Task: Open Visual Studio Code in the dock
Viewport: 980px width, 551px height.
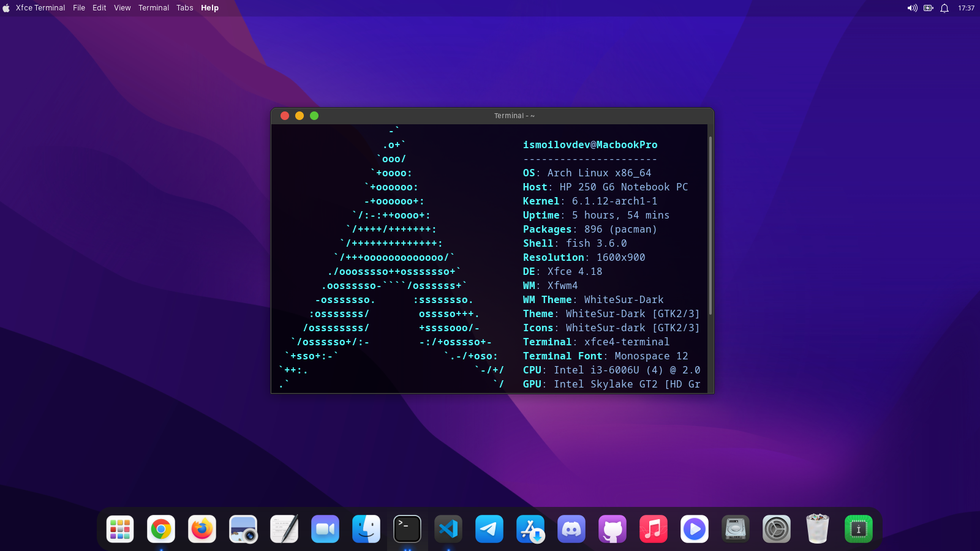Action: pos(448,529)
